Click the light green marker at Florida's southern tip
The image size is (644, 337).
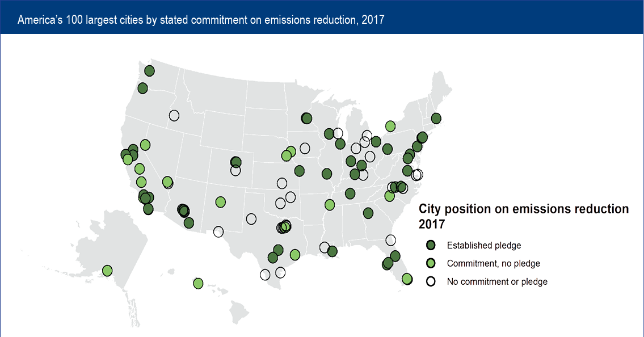(x=407, y=279)
